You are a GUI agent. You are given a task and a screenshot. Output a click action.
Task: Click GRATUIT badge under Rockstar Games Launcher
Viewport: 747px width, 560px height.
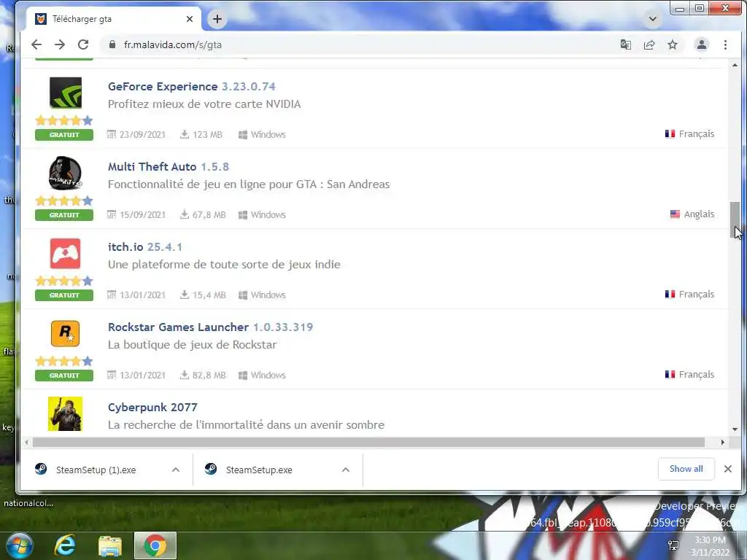[64, 376]
